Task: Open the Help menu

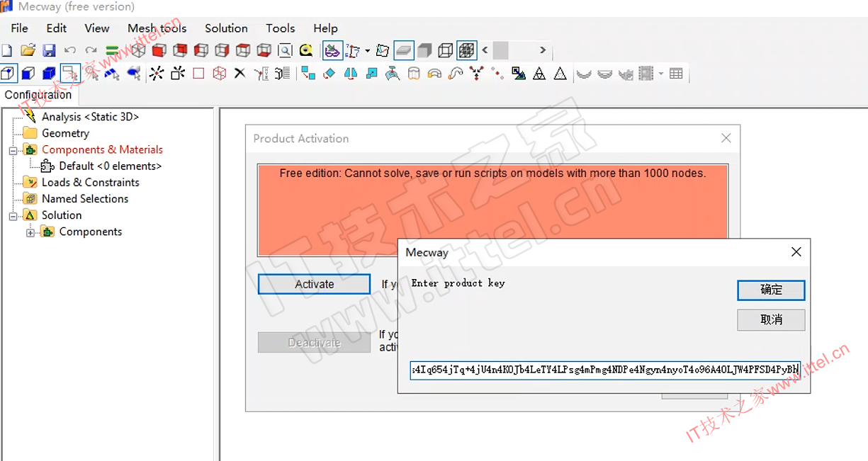Action: (x=325, y=28)
